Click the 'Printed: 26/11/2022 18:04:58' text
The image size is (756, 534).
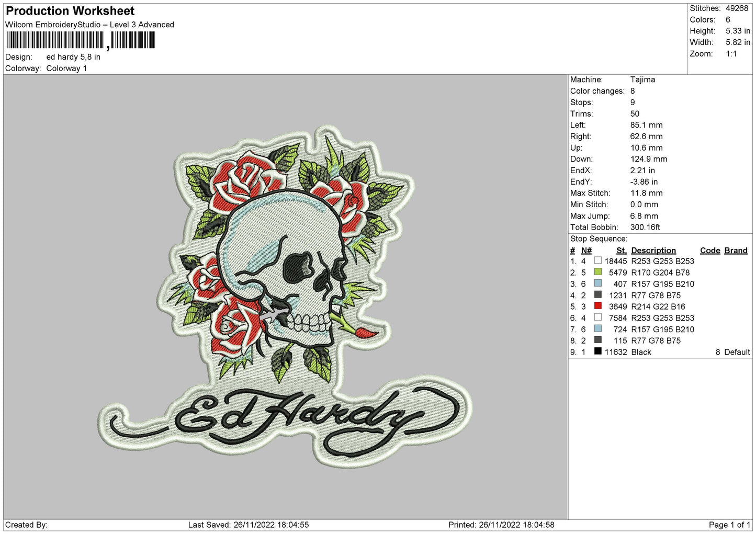[x=501, y=525]
